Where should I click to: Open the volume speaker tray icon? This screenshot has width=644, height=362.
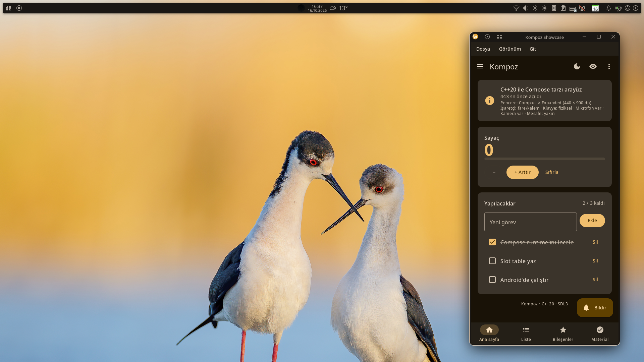coord(526,8)
